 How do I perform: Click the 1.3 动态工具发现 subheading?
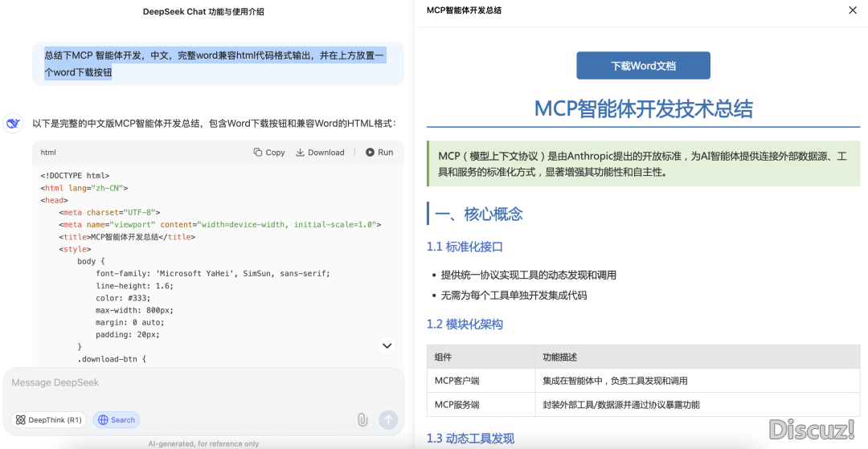pos(470,439)
